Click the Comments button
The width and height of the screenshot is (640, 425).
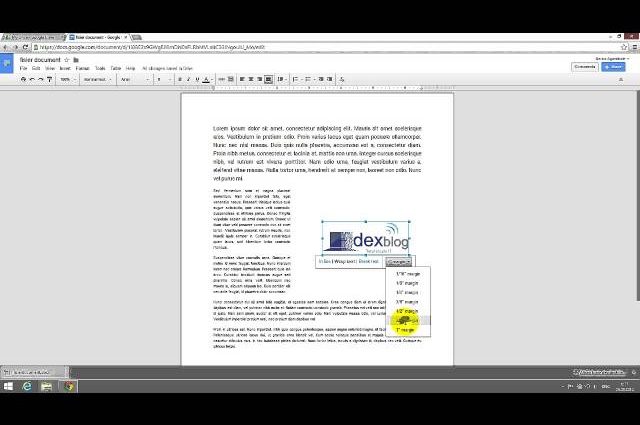point(584,67)
